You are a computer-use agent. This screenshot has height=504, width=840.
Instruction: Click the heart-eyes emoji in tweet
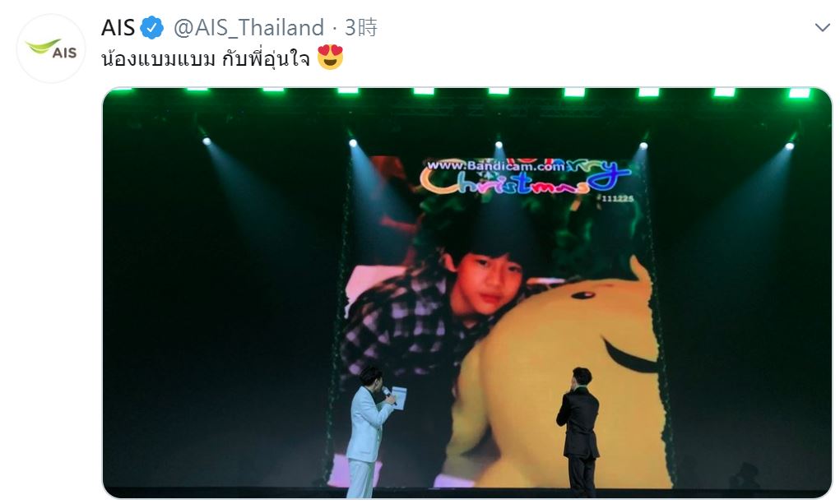pyautogui.click(x=330, y=58)
